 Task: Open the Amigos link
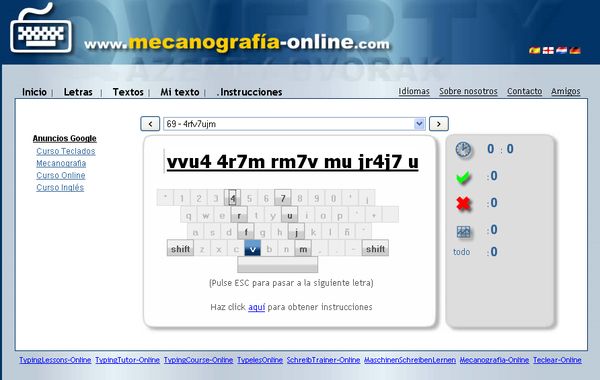[566, 91]
